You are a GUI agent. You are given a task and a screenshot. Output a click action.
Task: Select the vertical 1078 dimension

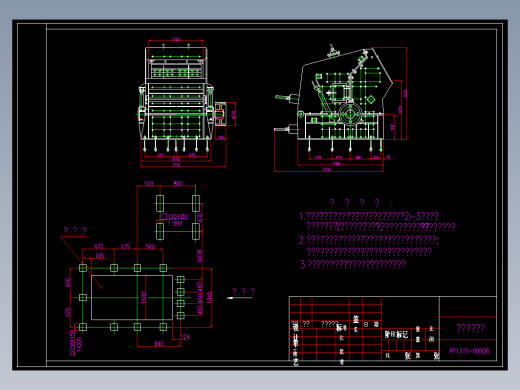coord(200,255)
